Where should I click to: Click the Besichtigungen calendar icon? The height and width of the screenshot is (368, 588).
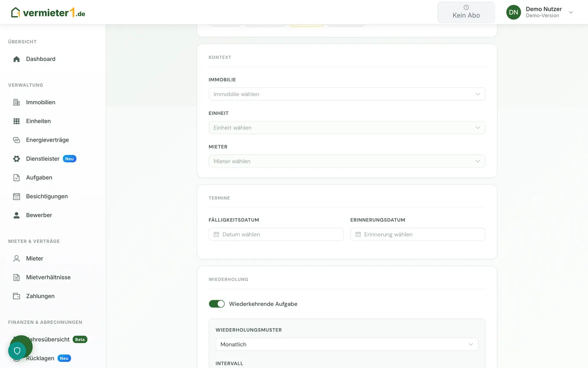(16, 196)
